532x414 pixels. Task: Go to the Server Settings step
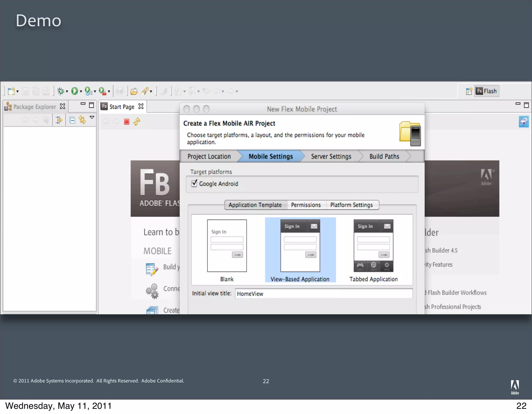pos(331,156)
